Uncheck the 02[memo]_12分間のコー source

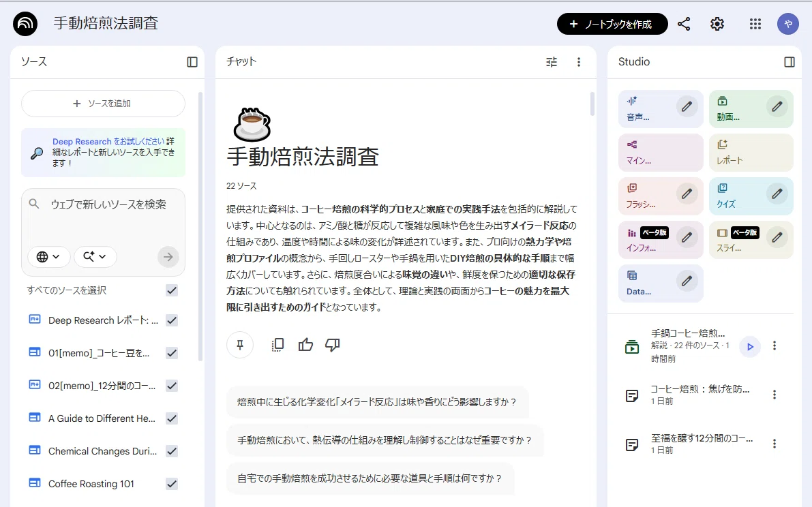click(x=172, y=386)
